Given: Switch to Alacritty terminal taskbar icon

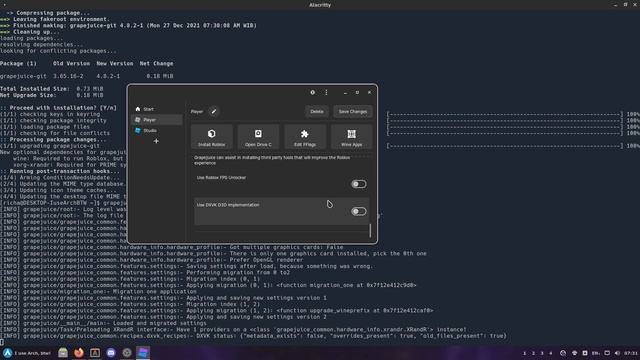Looking at the screenshot, I should [x=95, y=353].
